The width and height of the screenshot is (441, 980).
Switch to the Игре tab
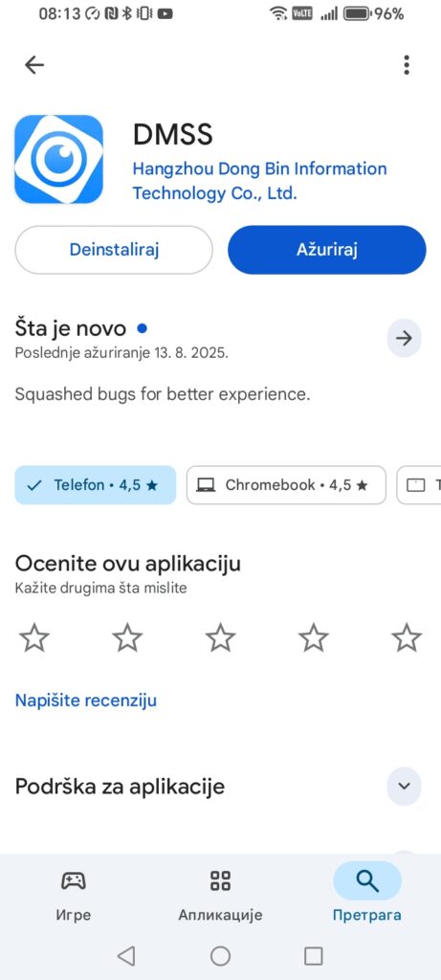[x=74, y=895]
